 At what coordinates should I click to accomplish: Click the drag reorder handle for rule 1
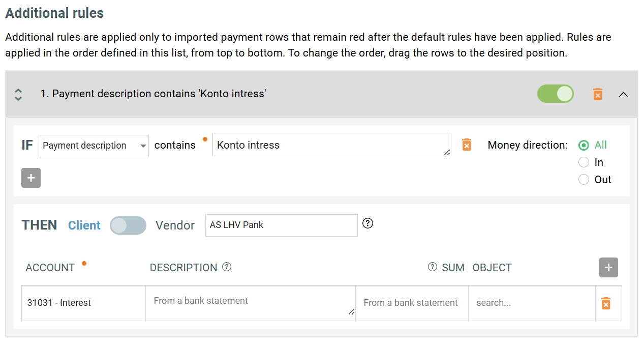coord(18,94)
